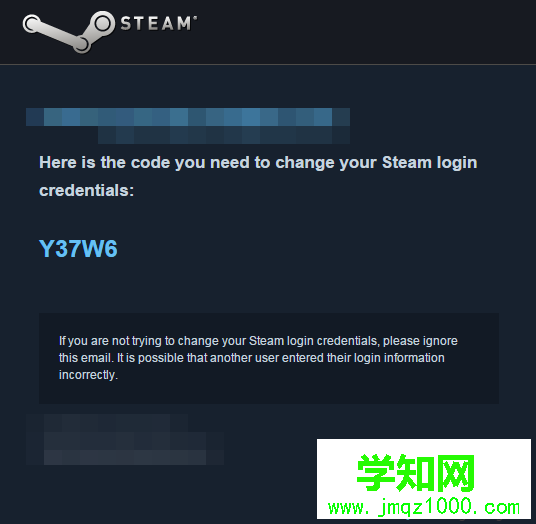Click the 网 character in the watermark
This screenshot has width=536, height=524.
tap(455, 473)
